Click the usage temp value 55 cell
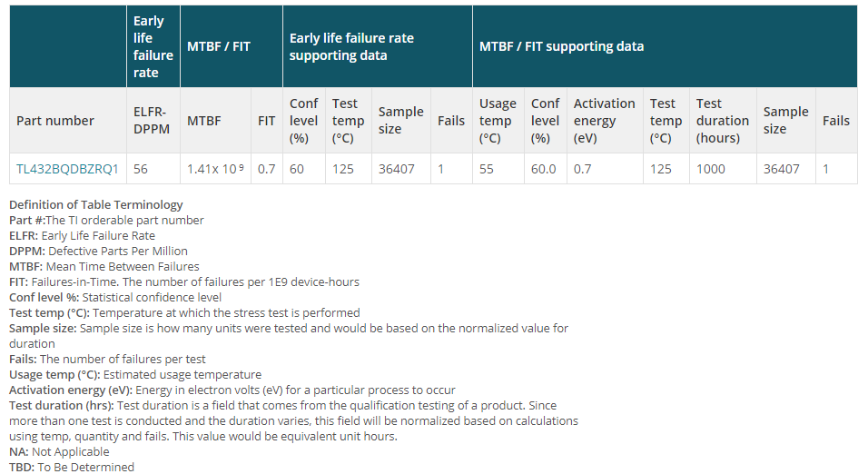 point(498,169)
